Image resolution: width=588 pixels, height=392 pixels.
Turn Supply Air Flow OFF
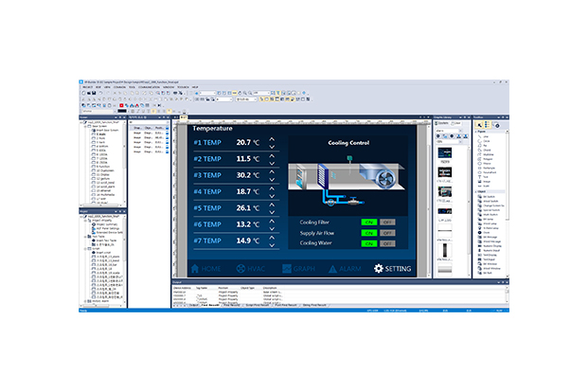click(x=387, y=233)
